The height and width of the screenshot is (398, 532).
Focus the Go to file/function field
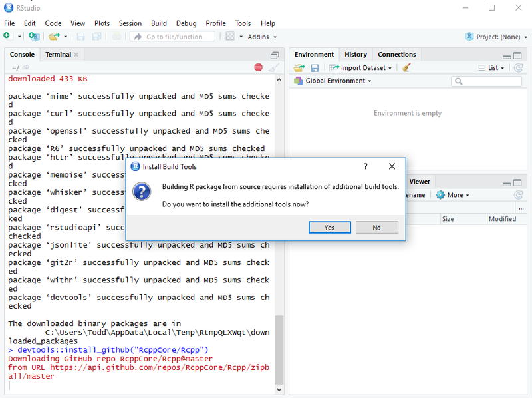click(x=173, y=37)
